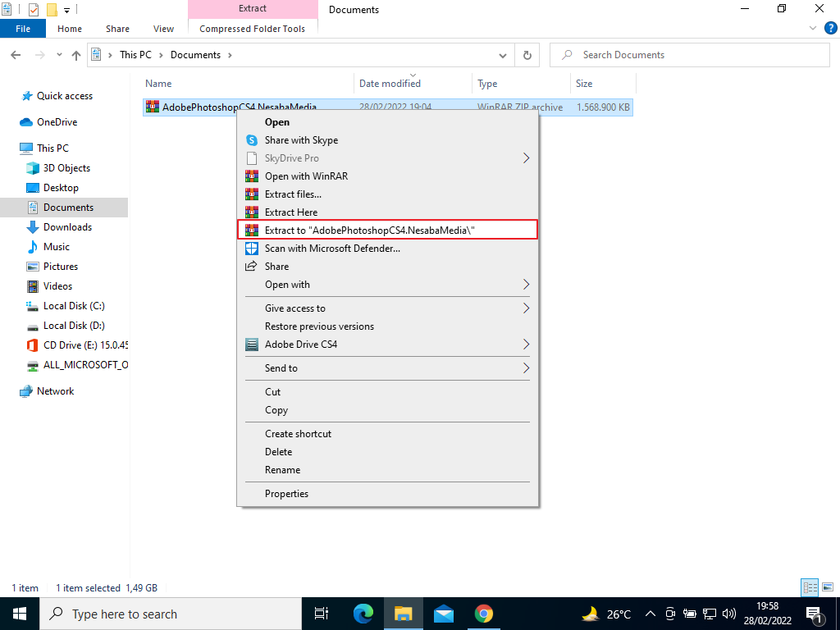The width and height of the screenshot is (840, 630).
Task: Refresh the Documents folder view
Action: click(527, 54)
